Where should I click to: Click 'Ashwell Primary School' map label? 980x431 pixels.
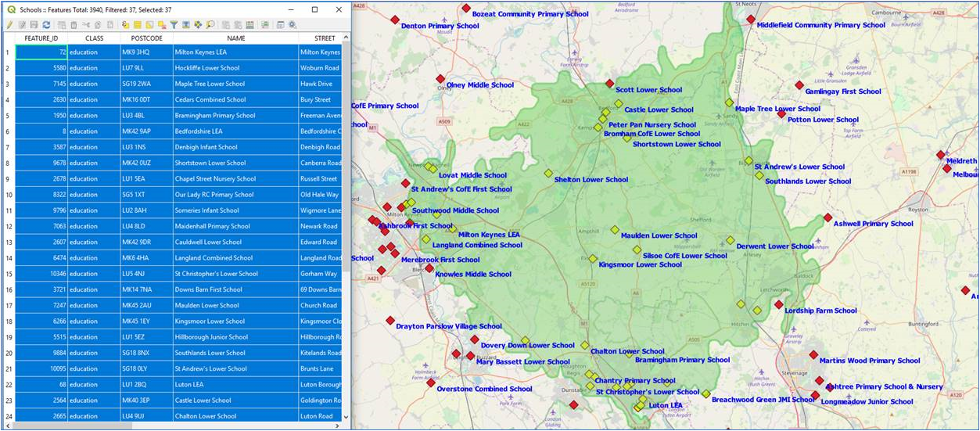pyautogui.click(x=873, y=224)
